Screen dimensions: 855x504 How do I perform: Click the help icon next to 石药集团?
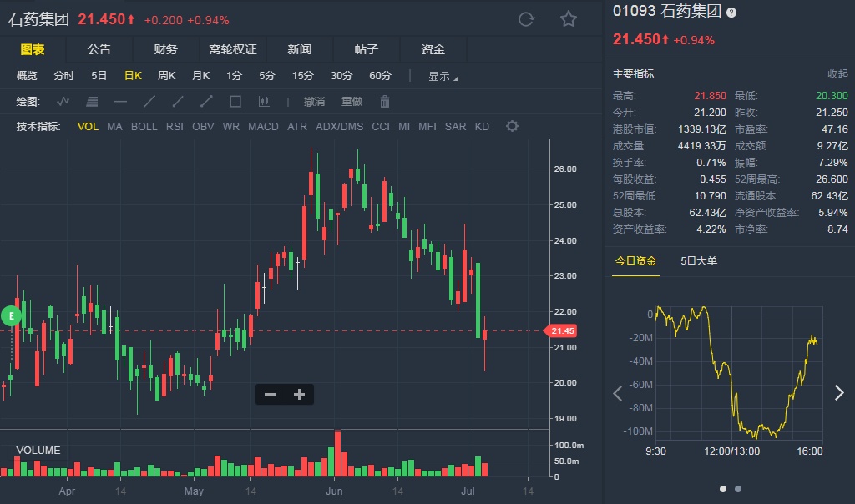click(x=732, y=13)
